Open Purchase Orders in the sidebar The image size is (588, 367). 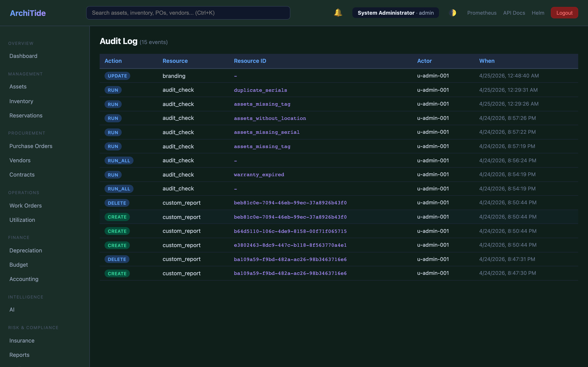coord(31,146)
